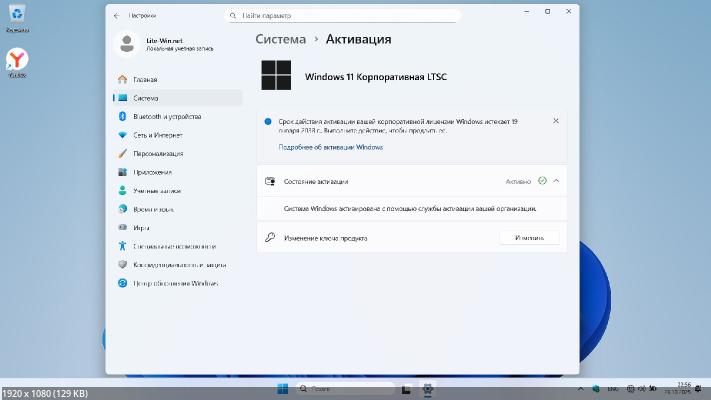Click the Найти параметр search field
The width and height of the screenshot is (711, 400).
pyautogui.click(x=343, y=16)
